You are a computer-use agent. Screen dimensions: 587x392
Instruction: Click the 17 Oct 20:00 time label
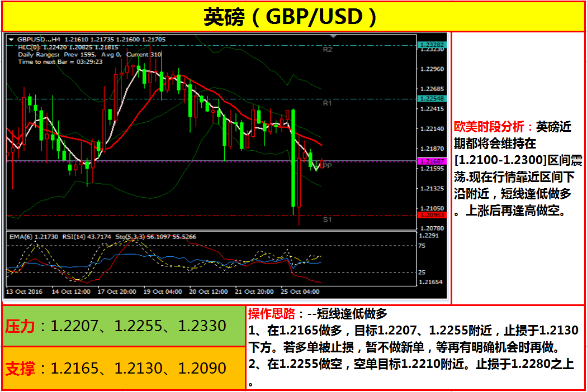pyautogui.click(x=117, y=291)
